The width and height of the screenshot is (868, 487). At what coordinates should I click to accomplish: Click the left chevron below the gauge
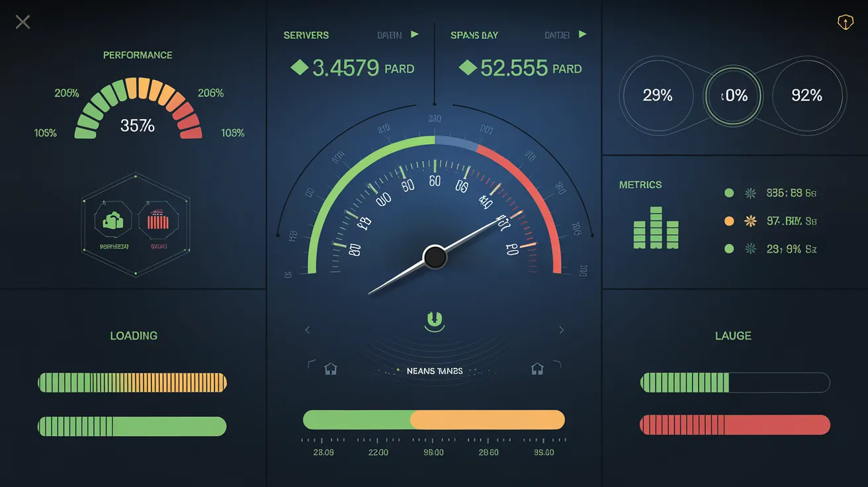[307, 330]
